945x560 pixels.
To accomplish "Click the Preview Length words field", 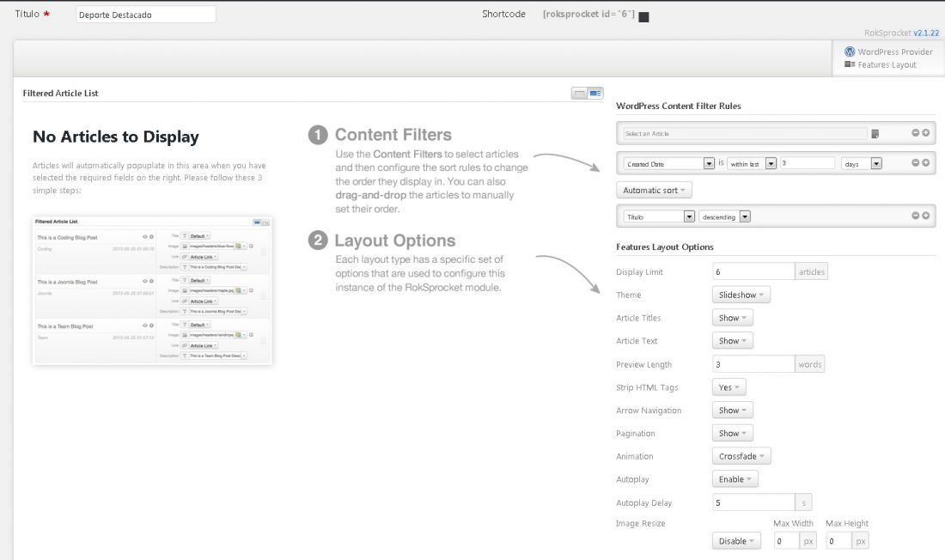I will coord(753,364).
